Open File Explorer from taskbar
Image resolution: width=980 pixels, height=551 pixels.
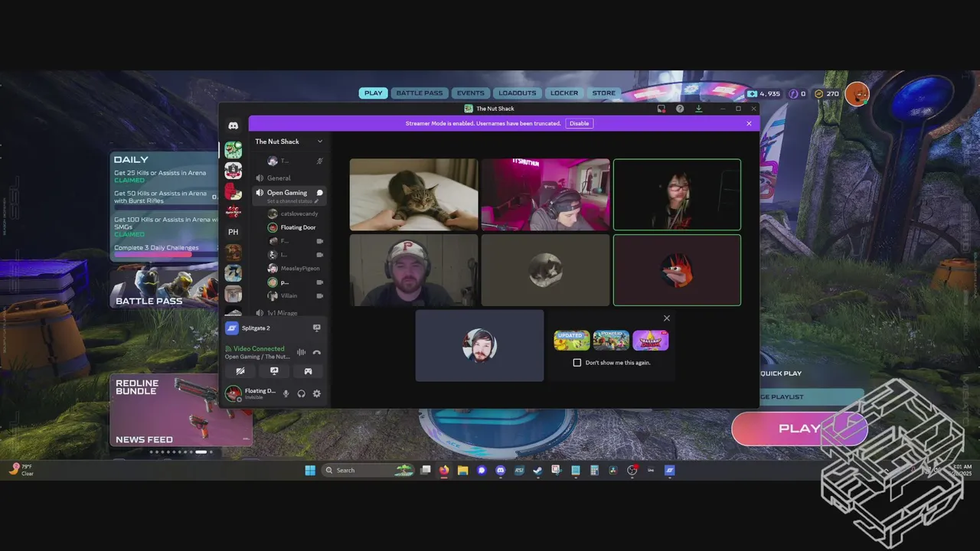pos(462,471)
